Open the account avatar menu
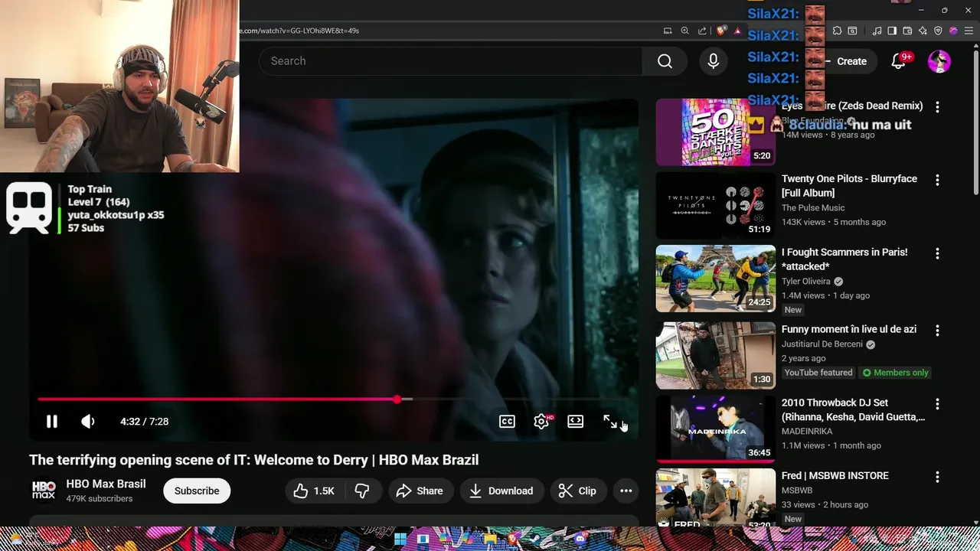 click(x=939, y=61)
